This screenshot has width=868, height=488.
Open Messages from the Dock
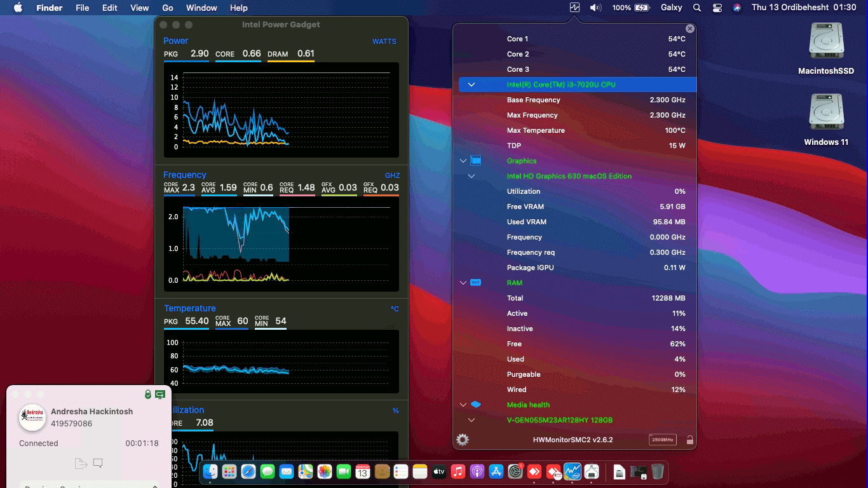tap(268, 471)
